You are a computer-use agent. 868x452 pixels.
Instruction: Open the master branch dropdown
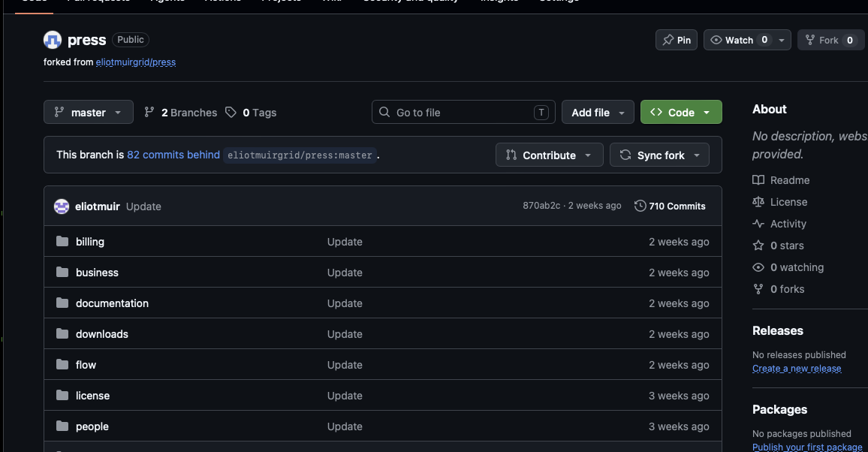[89, 112]
